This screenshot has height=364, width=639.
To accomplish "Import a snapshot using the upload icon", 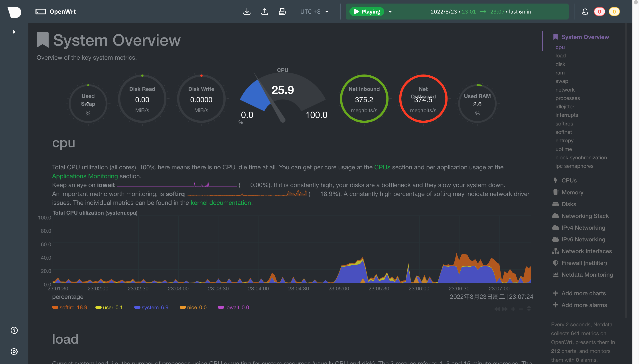I will 264,12.
